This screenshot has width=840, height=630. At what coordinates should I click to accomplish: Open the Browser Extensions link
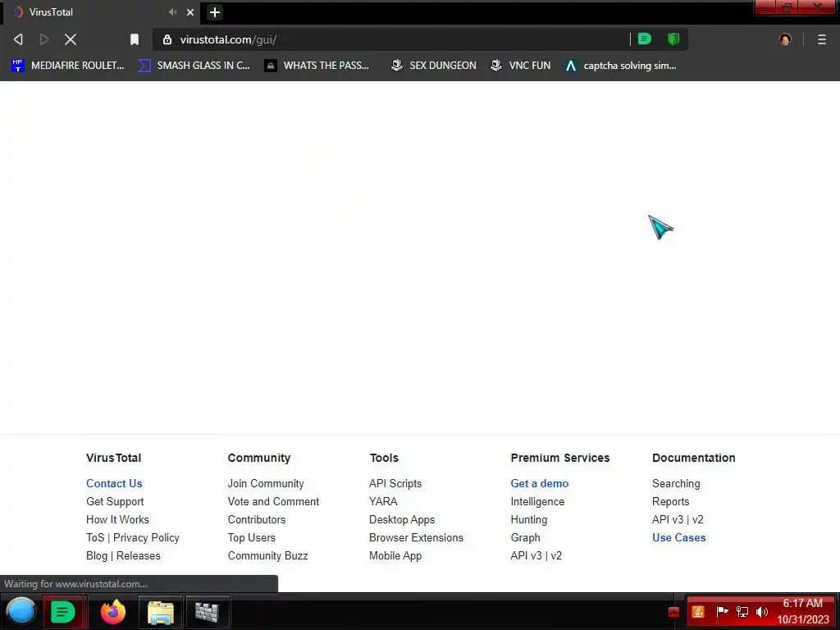[x=416, y=537]
